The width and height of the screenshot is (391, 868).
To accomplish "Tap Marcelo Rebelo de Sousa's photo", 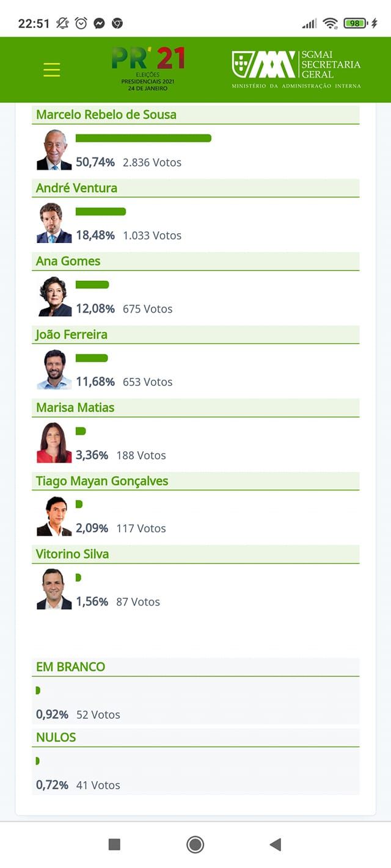I will (x=54, y=150).
